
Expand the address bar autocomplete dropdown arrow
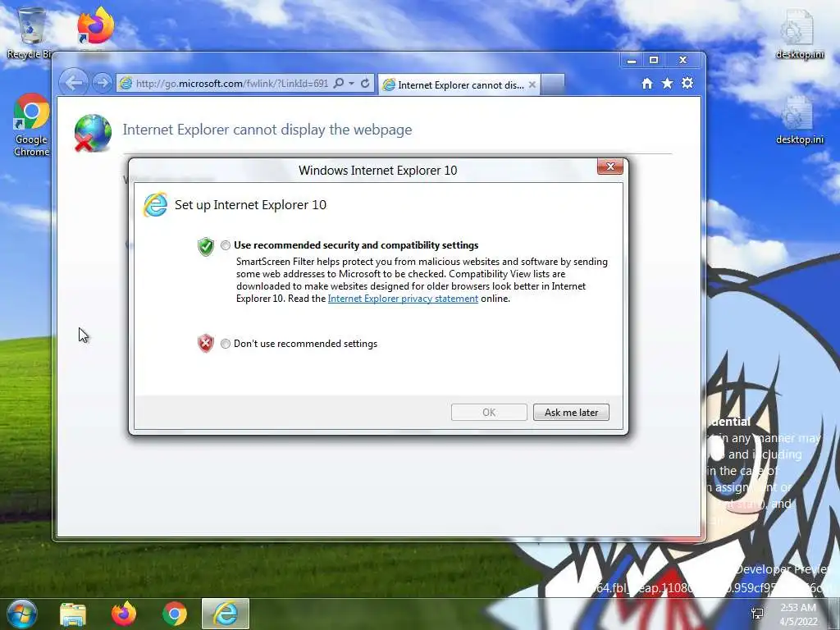click(352, 83)
